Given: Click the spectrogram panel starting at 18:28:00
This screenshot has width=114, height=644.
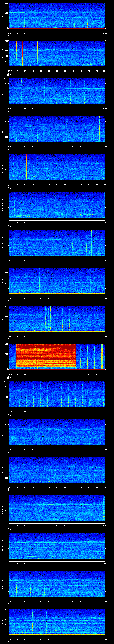Looking at the screenshot, I should pos(57,470).
